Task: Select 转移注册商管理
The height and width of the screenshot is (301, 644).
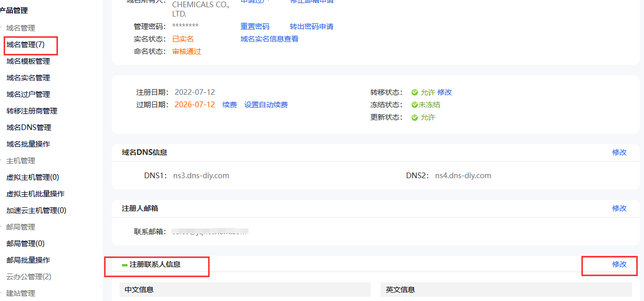Action: (x=32, y=111)
